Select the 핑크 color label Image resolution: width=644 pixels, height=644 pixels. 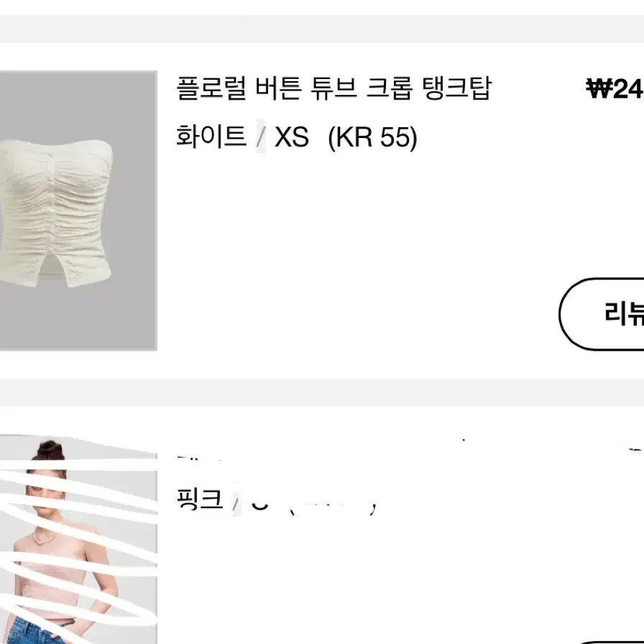point(200,499)
